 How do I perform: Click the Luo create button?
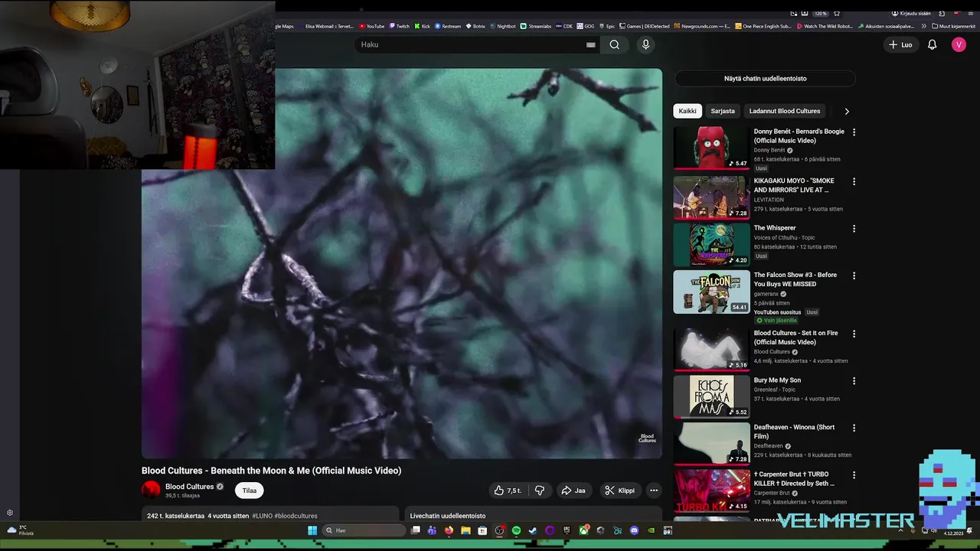point(900,44)
